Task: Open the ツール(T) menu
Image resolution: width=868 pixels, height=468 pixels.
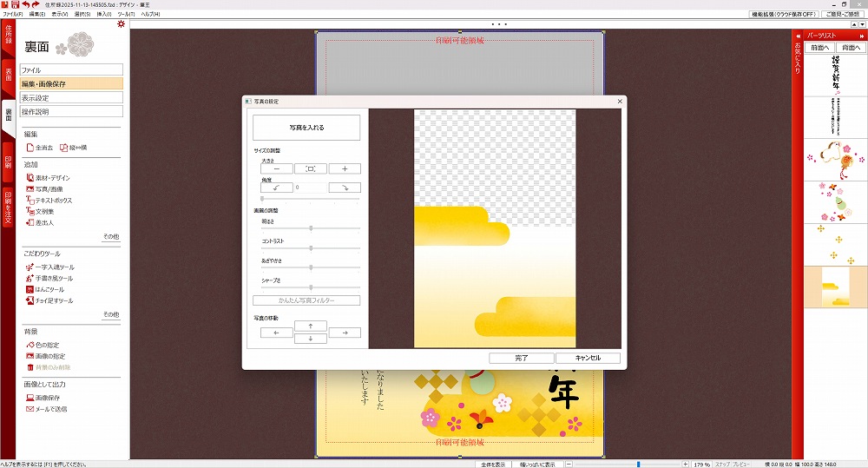Action: click(126, 15)
